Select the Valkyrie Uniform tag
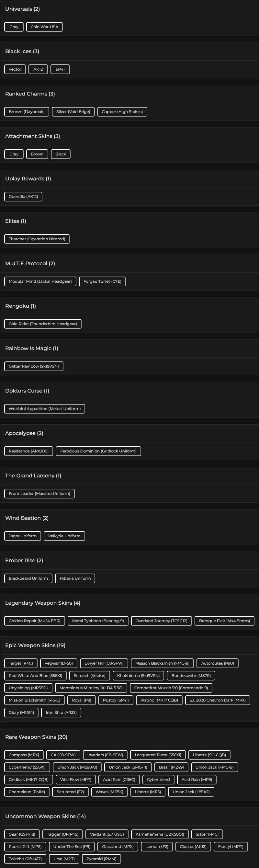The image size is (259, 868). [64, 536]
